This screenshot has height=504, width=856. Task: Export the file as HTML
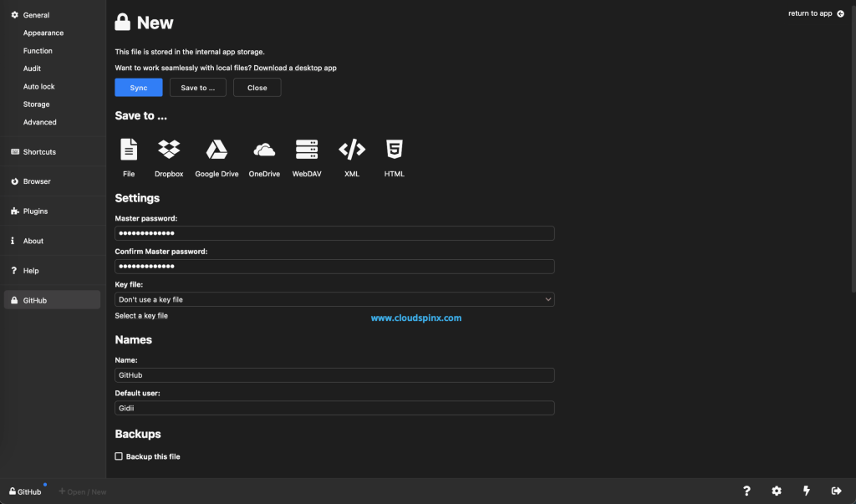point(394,155)
